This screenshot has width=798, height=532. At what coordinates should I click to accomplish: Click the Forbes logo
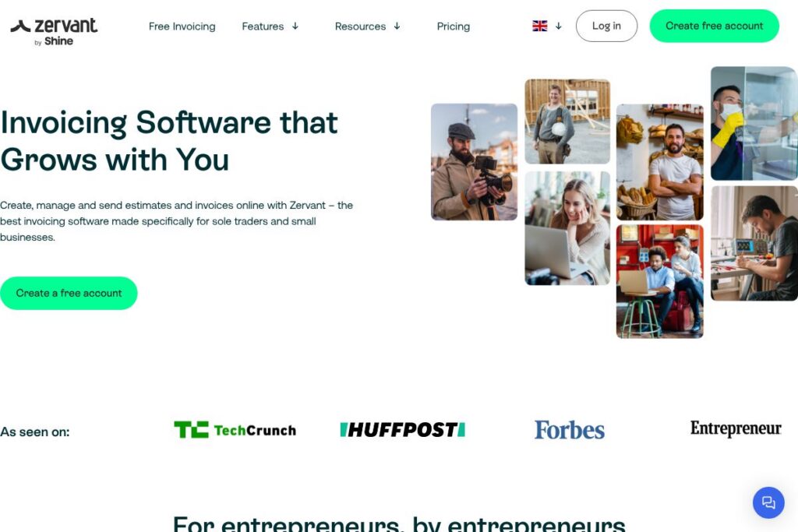570,430
